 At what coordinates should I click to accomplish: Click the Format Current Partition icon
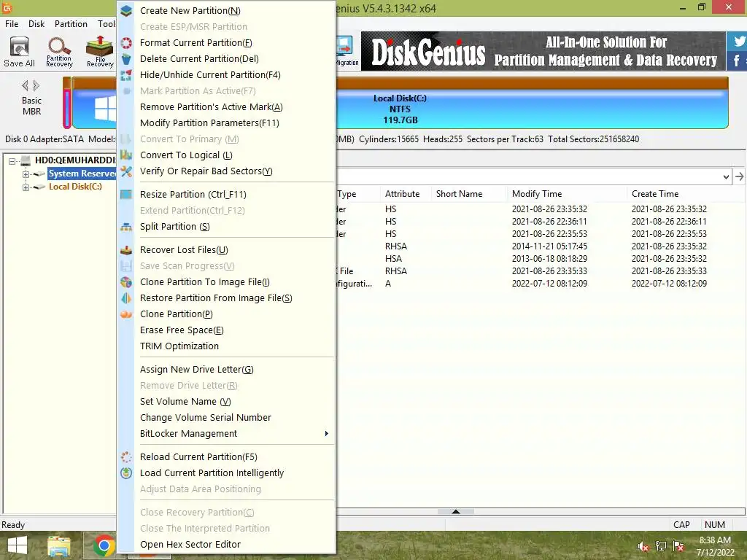click(126, 43)
